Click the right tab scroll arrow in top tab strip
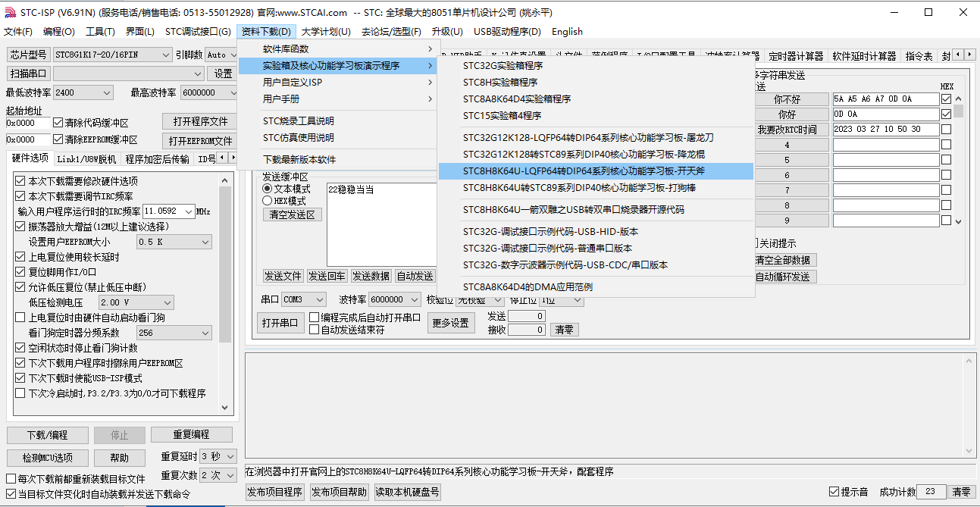Screen dimensions: 980x507 [x=970, y=55]
